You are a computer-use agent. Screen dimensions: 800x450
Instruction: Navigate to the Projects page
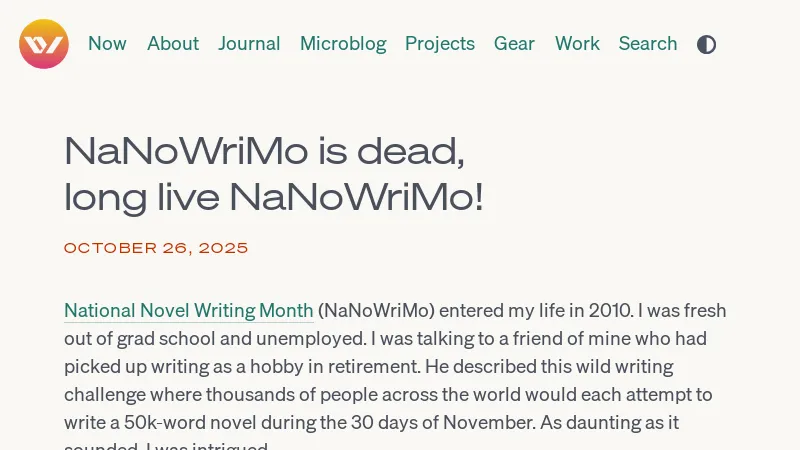click(x=440, y=44)
